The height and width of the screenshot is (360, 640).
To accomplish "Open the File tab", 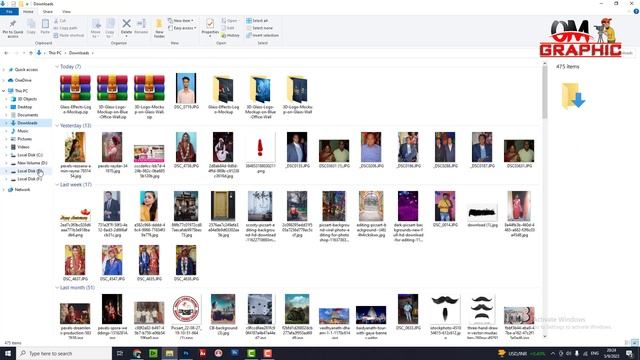I will click(9, 11).
